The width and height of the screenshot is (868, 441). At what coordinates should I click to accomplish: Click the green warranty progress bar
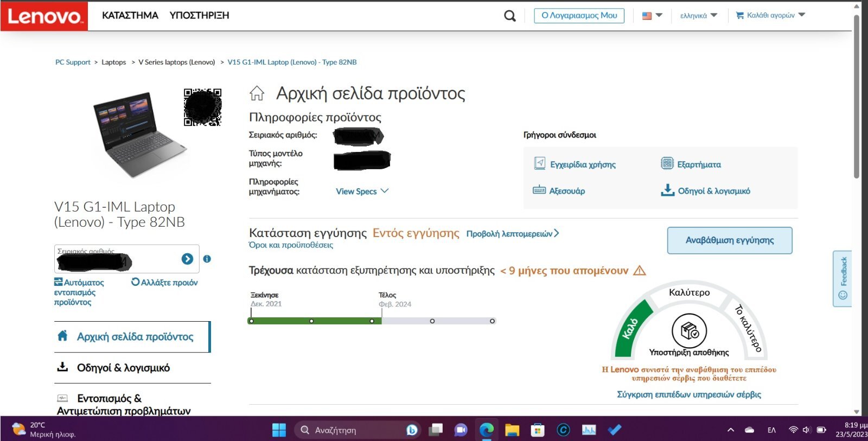tap(315, 321)
